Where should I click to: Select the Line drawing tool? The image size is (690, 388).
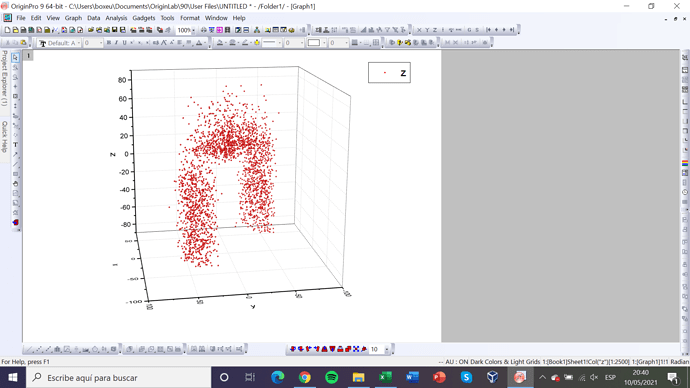coord(15,164)
